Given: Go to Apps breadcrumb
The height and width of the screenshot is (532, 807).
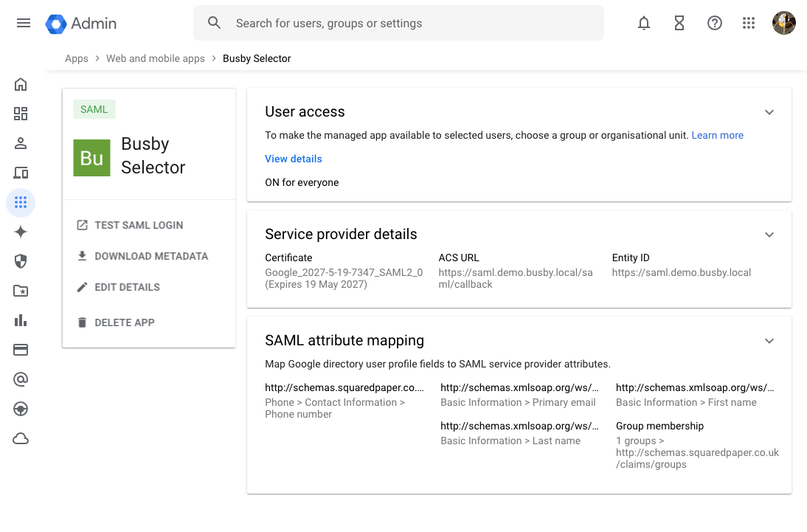Looking at the screenshot, I should click(77, 59).
